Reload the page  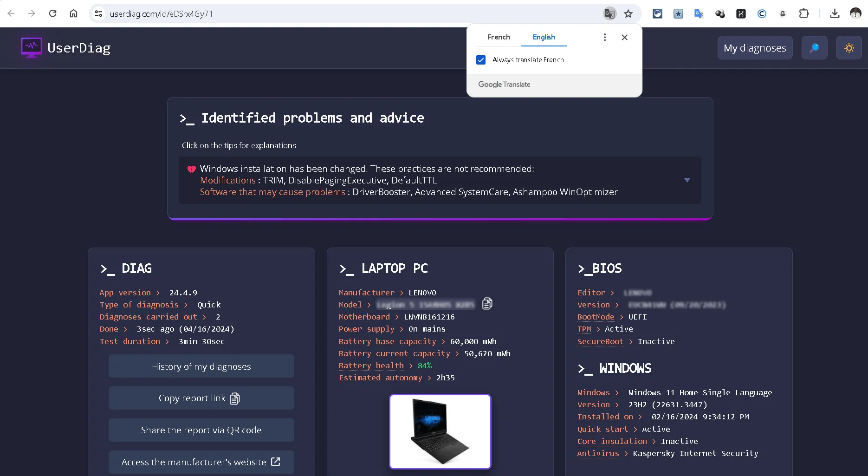(x=52, y=13)
